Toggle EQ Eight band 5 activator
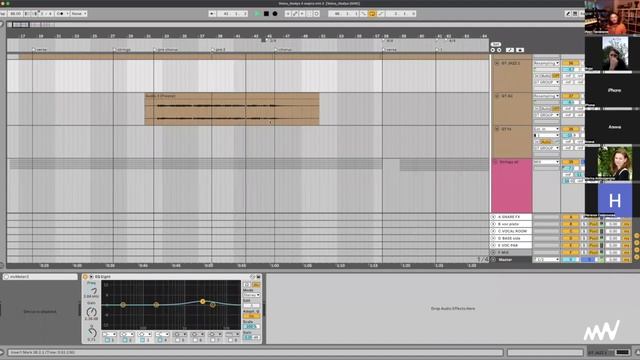 click(178, 340)
